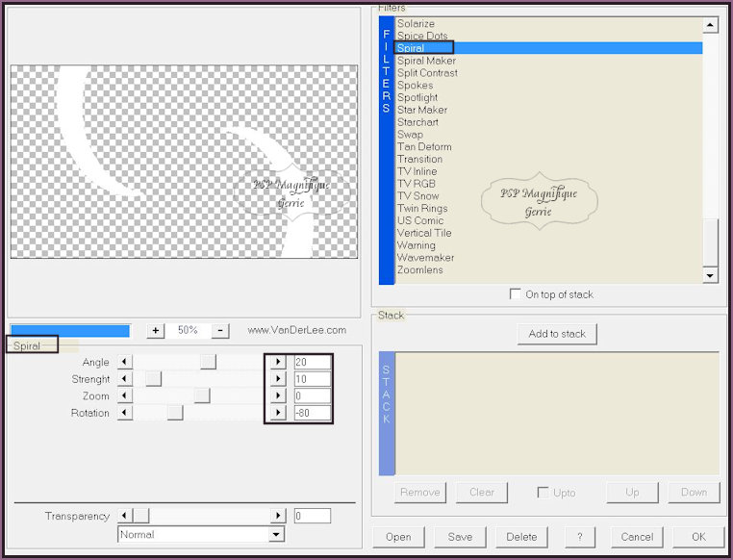
Task: Open the www.VanDerLee.com link
Action: [297, 330]
